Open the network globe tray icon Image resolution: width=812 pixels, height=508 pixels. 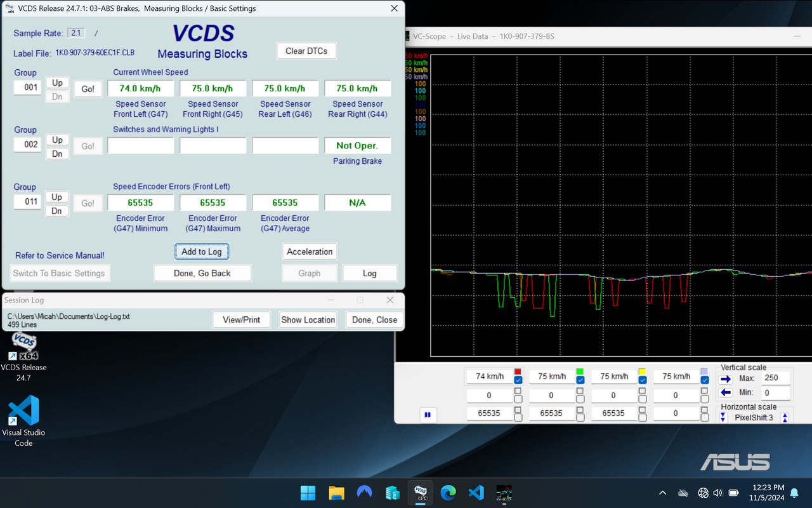703,493
